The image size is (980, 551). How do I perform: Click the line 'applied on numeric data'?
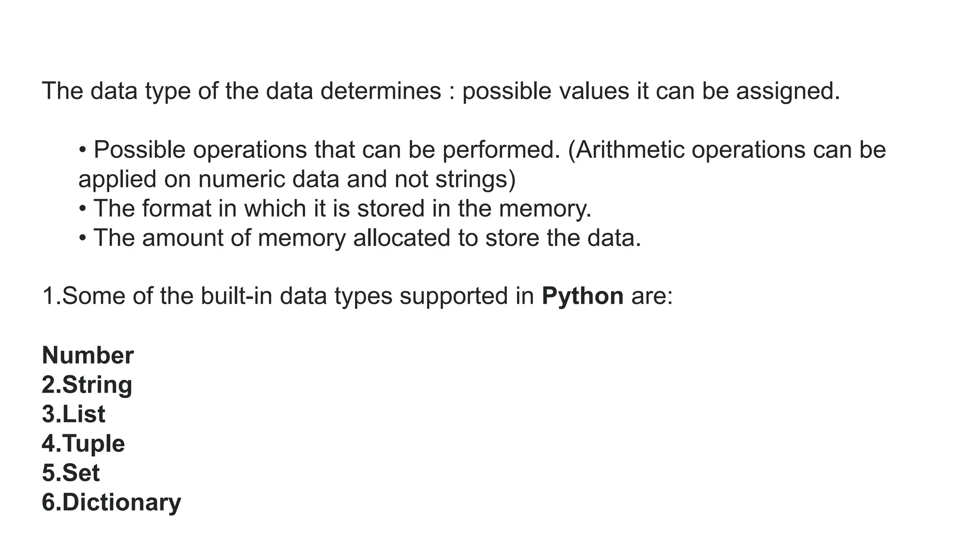[x=297, y=180]
